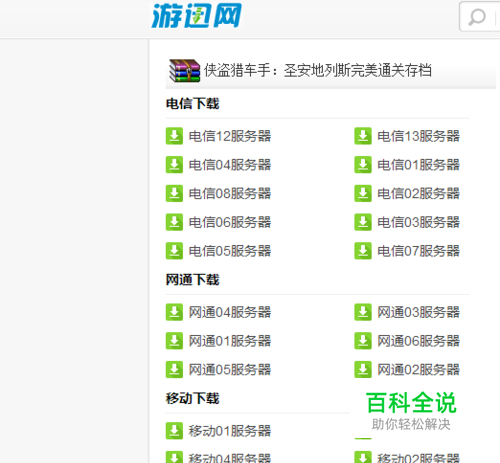Click the WinRAR archive icon beside the title
The image size is (500, 463).
click(185, 71)
